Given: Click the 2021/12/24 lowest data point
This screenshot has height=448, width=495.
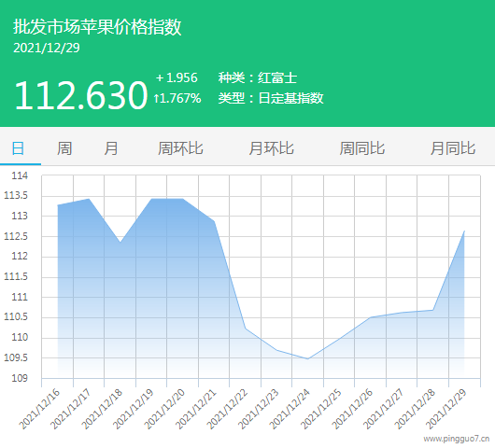Looking at the screenshot, I should pos(308,358).
